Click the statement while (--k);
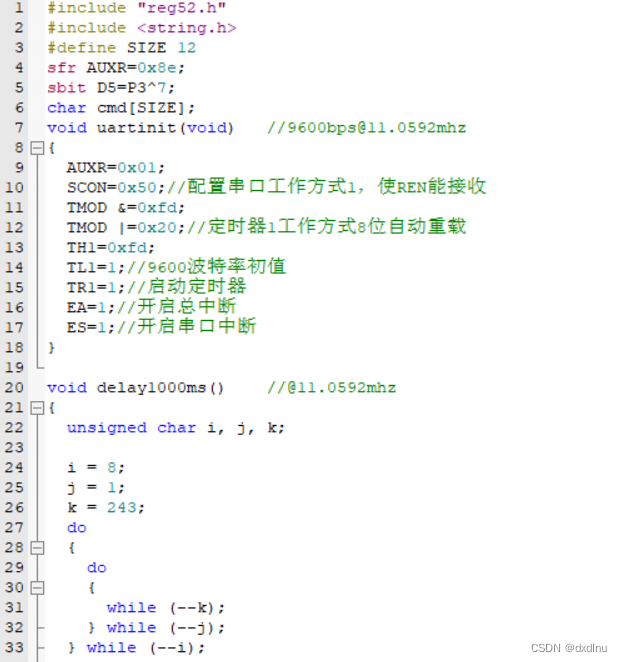Viewport: 622px width, 662px height. tap(166, 608)
